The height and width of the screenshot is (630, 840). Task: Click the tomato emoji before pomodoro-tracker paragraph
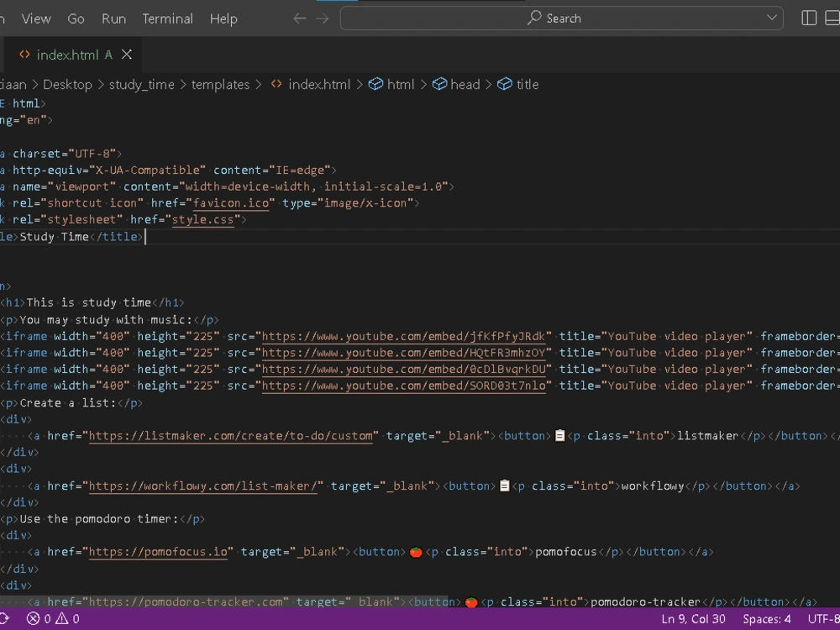(x=471, y=601)
